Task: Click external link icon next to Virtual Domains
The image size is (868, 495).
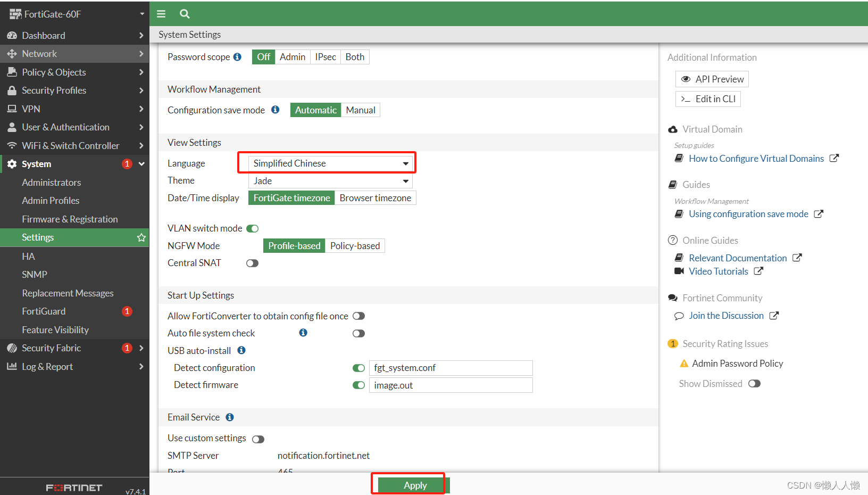Action: click(834, 158)
